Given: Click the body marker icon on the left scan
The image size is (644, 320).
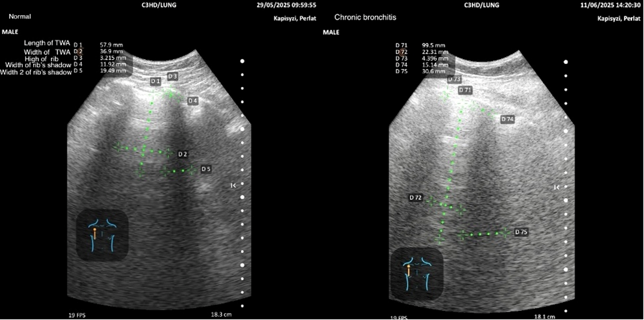Looking at the screenshot, I should pyautogui.click(x=102, y=234).
